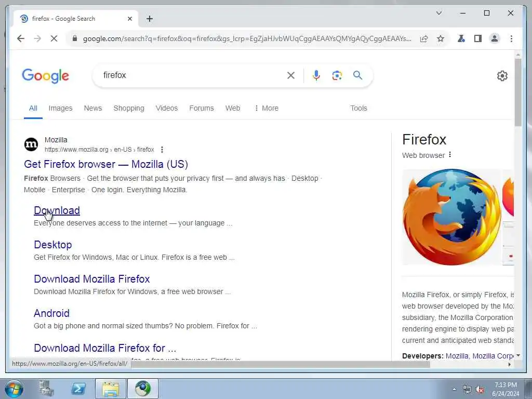Open options menu for Mozilla result
The height and width of the screenshot is (399, 532).
pos(162,150)
